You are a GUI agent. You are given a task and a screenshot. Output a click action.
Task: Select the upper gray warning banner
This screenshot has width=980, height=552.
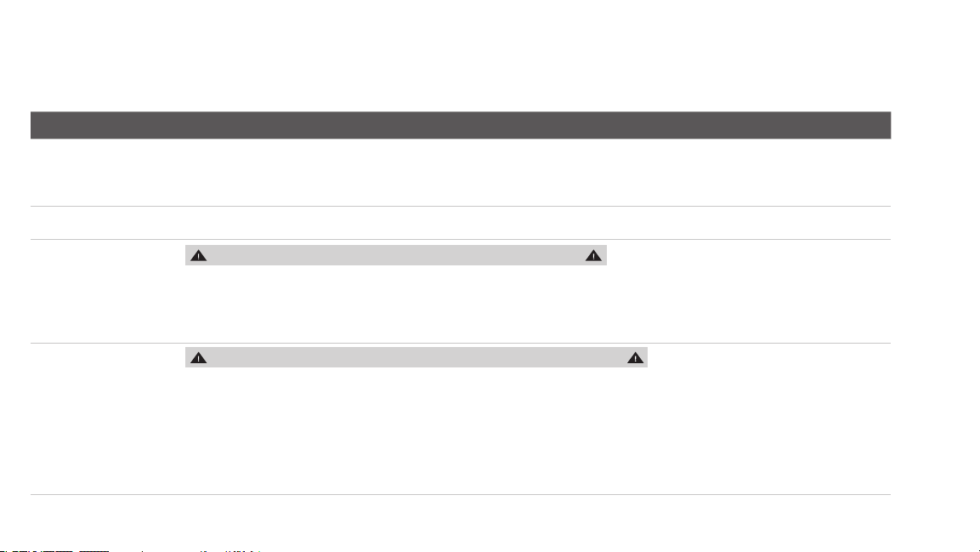[x=395, y=255]
